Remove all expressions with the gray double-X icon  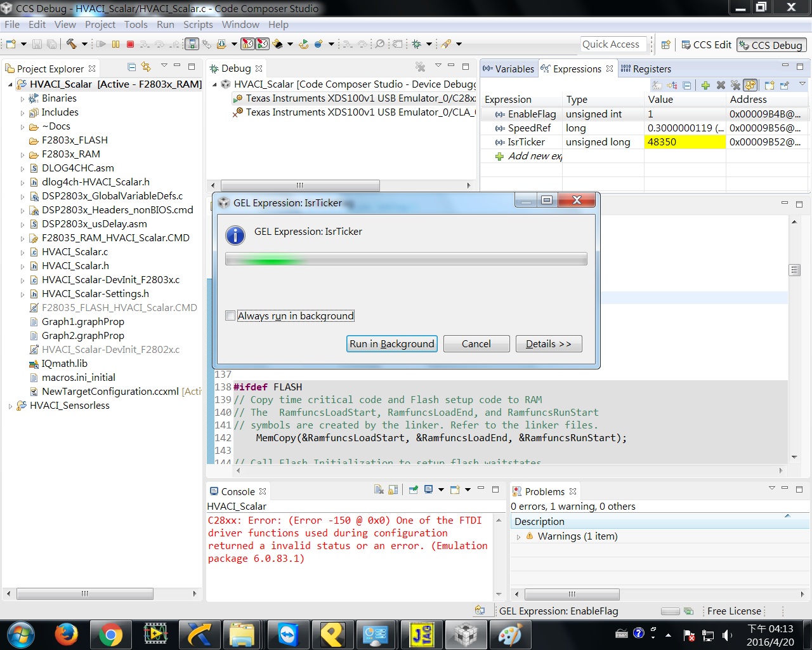point(734,84)
